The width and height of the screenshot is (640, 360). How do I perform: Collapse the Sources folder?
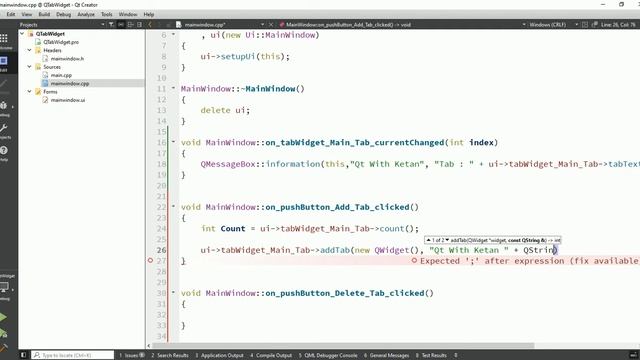[29, 67]
